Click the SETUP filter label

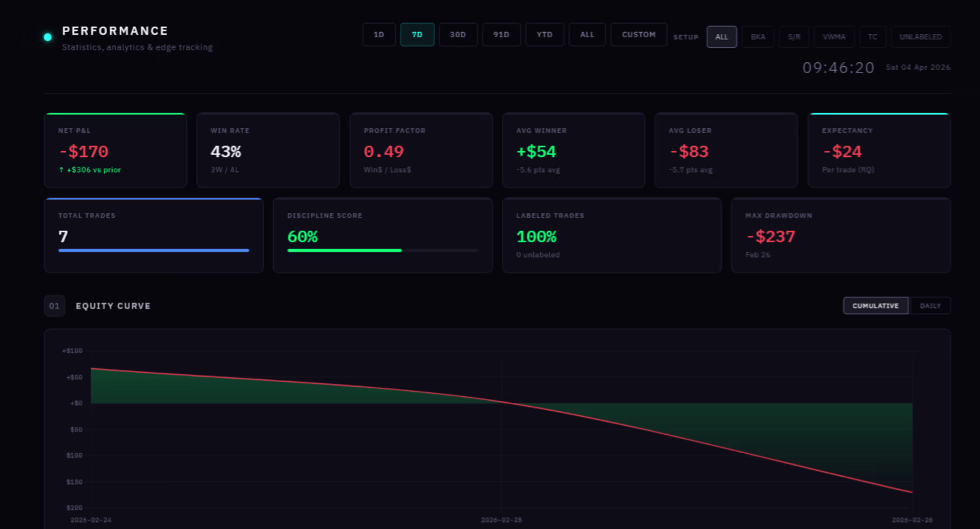(686, 37)
